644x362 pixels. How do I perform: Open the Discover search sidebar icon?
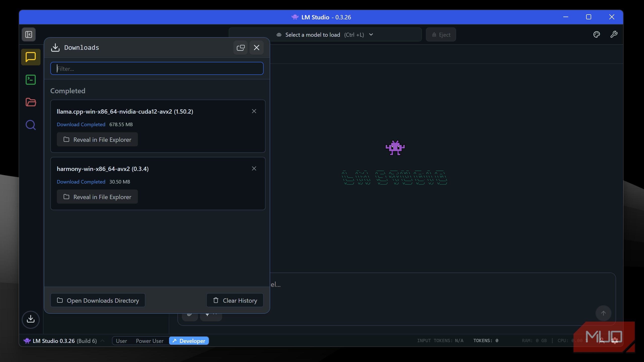[31, 125]
